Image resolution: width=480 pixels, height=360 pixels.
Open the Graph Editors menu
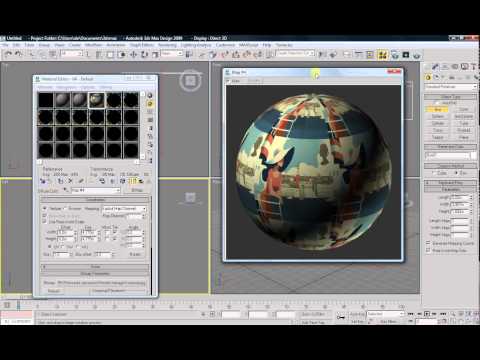(142, 45)
